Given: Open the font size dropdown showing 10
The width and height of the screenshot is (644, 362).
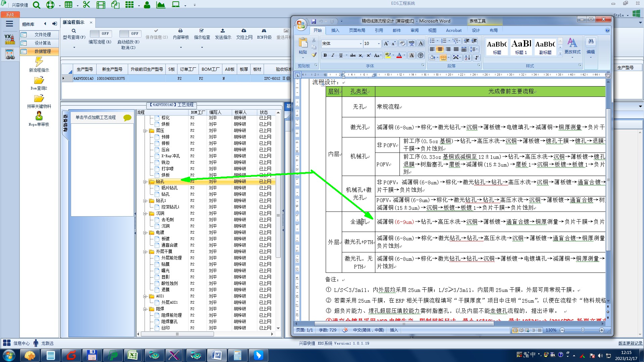Looking at the screenshot, I should pos(379,44).
